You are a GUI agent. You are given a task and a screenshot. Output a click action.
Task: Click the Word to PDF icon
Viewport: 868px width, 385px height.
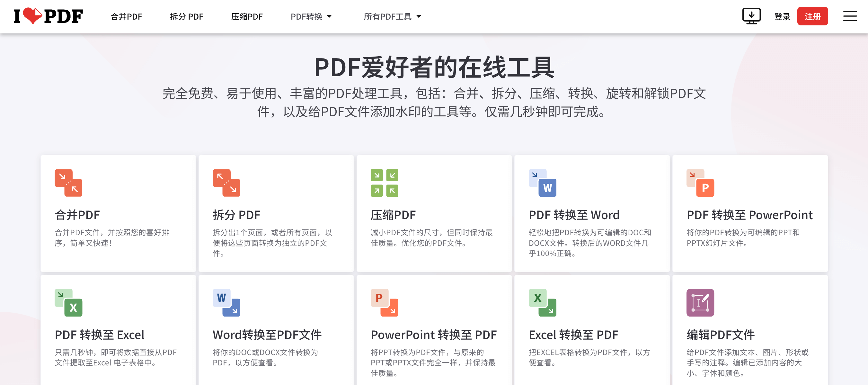pos(226,302)
